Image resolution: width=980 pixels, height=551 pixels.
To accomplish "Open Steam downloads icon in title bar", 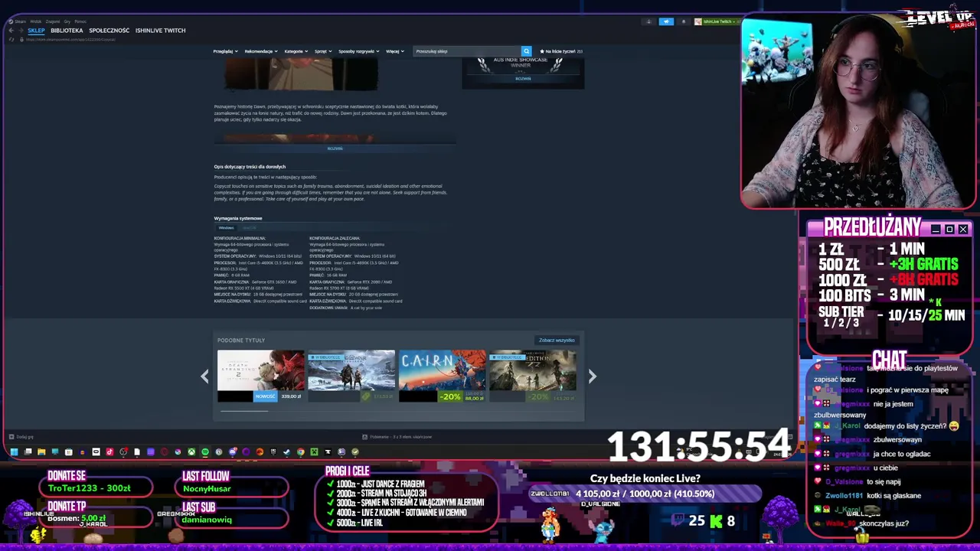I will pos(648,21).
